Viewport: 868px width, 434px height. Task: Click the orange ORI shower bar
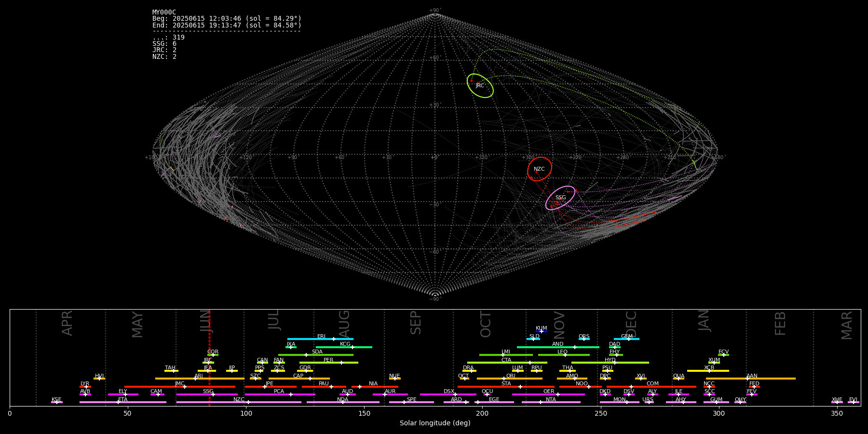tap(510, 379)
